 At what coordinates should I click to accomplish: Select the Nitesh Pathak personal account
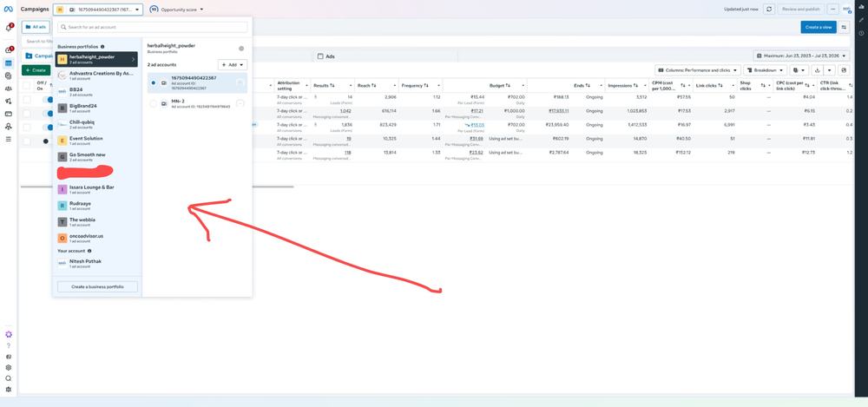(97, 263)
